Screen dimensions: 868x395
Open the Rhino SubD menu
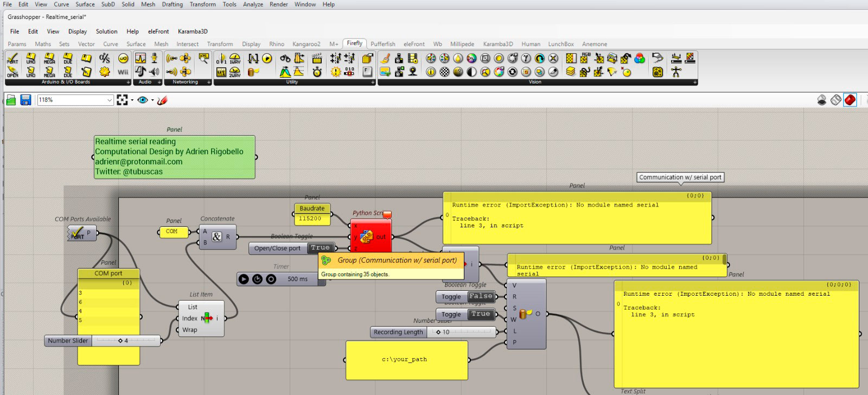[108, 4]
